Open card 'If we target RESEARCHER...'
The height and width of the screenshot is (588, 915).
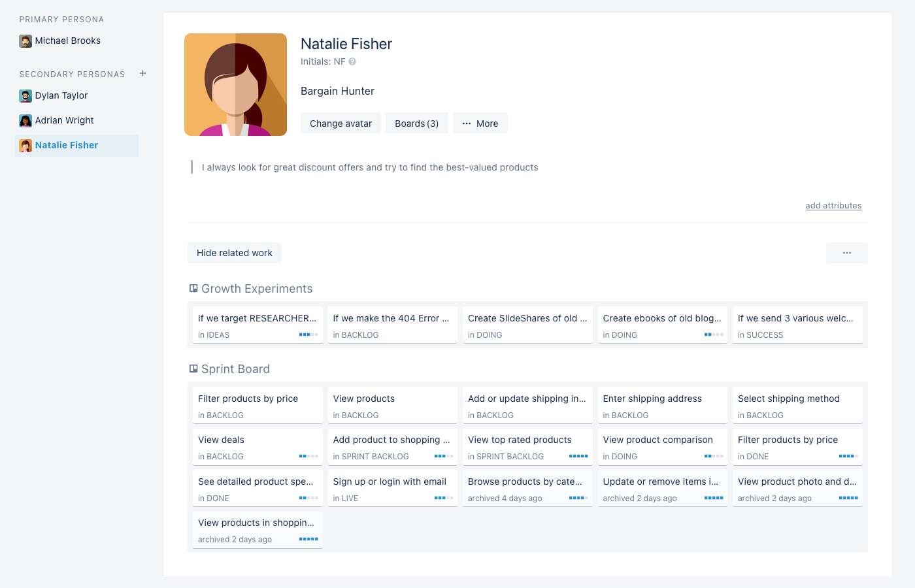(x=258, y=325)
